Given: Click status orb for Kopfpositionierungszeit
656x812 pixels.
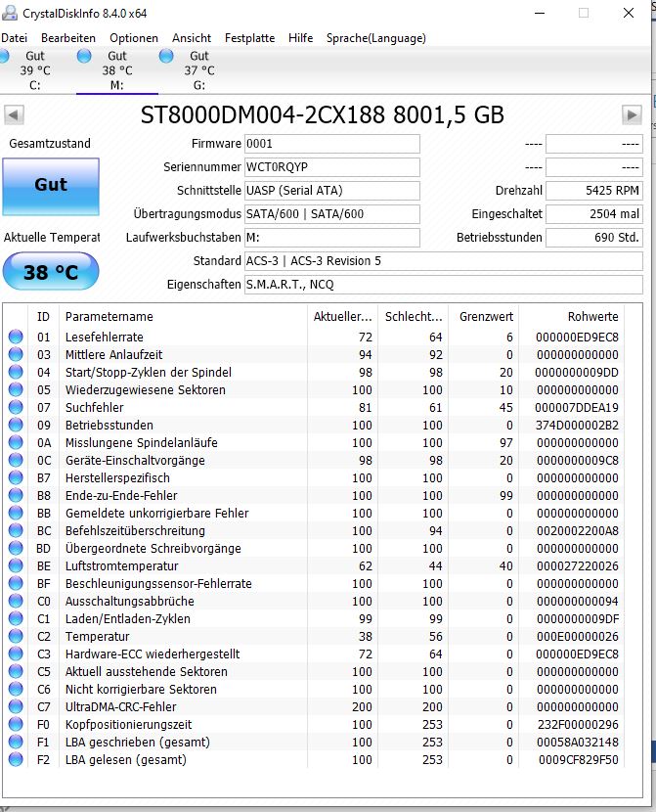Looking at the screenshot, I should point(16,724).
